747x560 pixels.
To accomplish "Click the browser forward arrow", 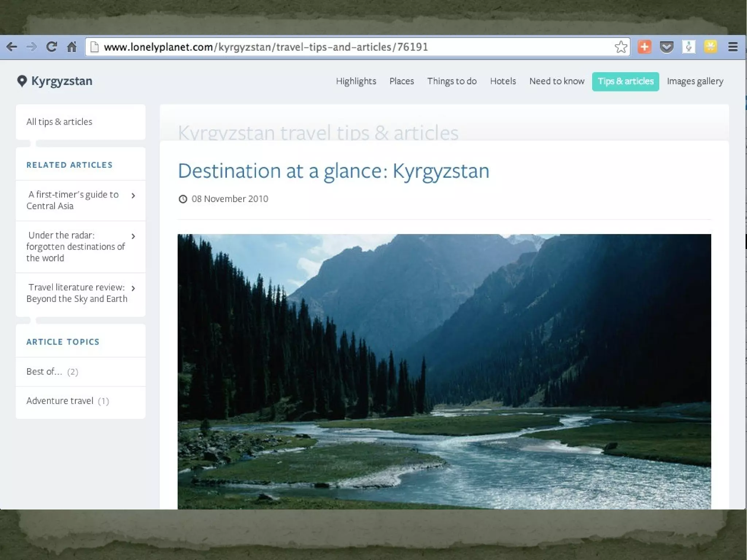I will pyautogui.click(x=32, y=47).
